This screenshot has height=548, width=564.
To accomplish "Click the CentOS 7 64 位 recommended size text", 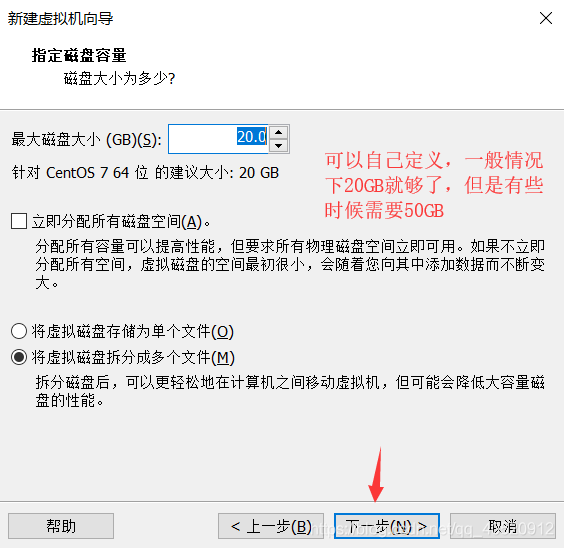I will [x=145, y=173].
